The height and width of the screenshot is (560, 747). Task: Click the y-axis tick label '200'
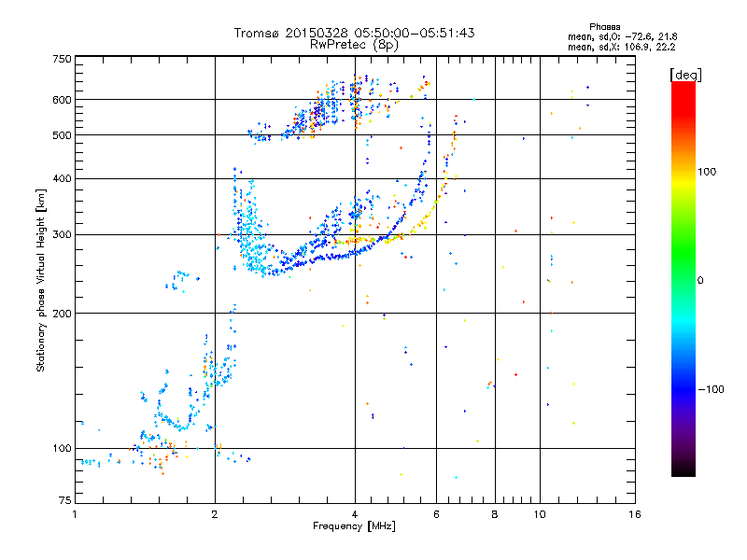pos(62,314)
